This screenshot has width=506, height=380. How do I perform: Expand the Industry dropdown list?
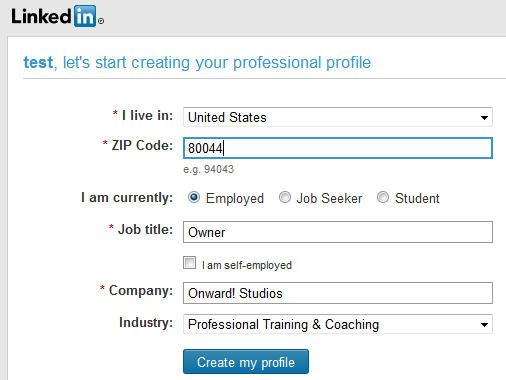(x=338, y=324)
